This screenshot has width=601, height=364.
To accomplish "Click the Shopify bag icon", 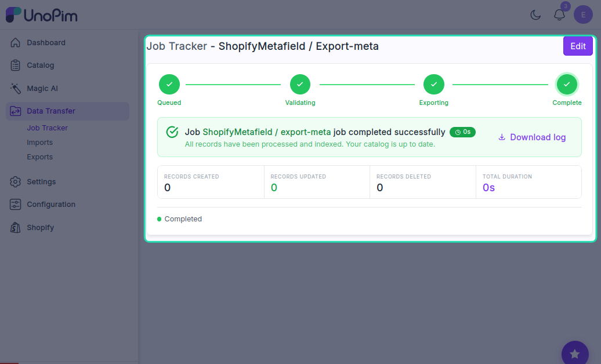I will [x=15, y=228].
